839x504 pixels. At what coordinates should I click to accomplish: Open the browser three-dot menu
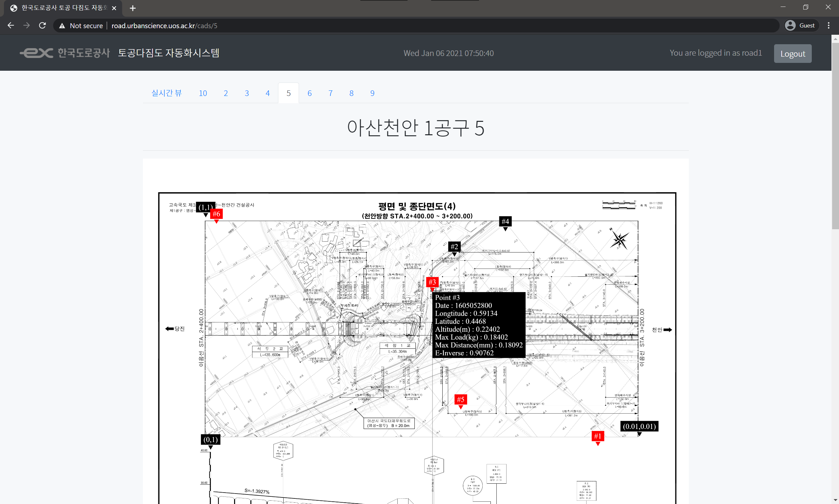(x=829, y=26)
